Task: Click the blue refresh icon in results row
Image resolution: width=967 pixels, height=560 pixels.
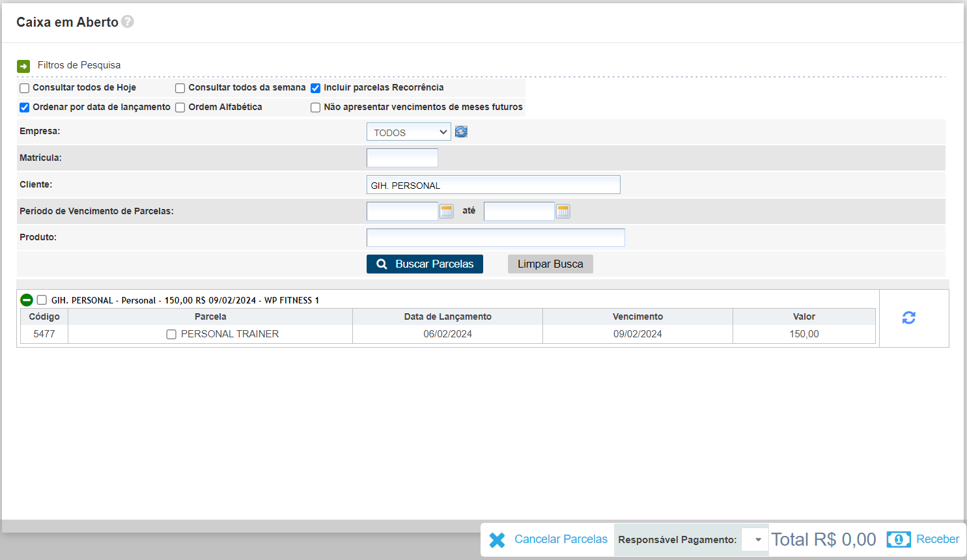Action: click(x=908, y=318)
